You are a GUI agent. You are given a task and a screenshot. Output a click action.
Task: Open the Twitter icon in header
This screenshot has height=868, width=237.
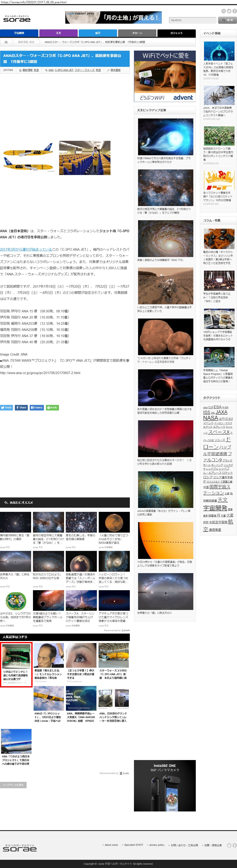pyautogui.click(x=229, y=11)
